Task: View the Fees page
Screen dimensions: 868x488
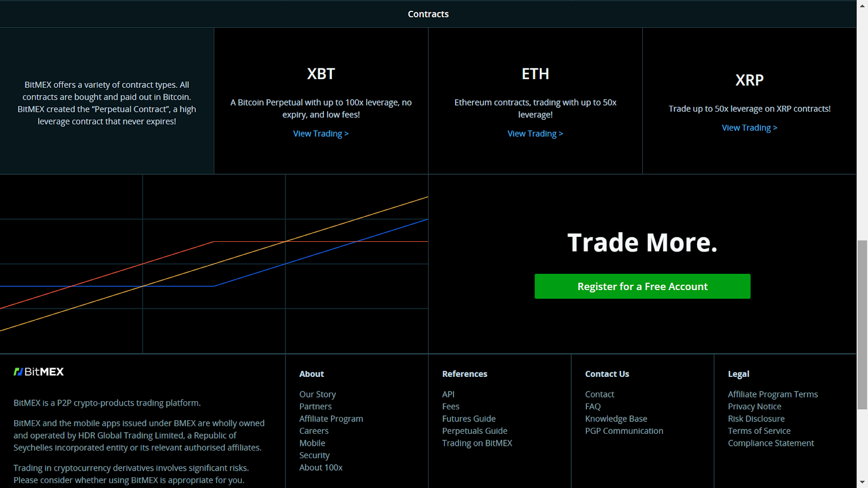Action: 451,406
